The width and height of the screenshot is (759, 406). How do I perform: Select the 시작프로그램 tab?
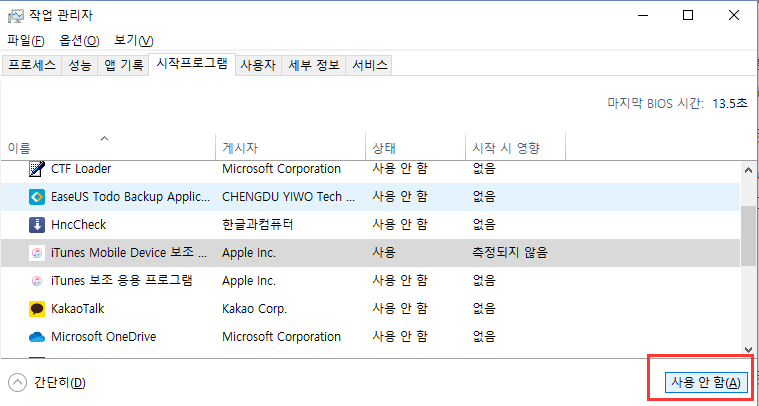(192, 64)
